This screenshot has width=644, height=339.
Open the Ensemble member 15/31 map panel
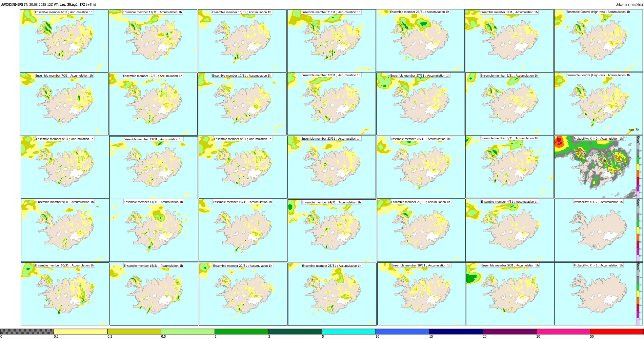click(x=154, y=294)
